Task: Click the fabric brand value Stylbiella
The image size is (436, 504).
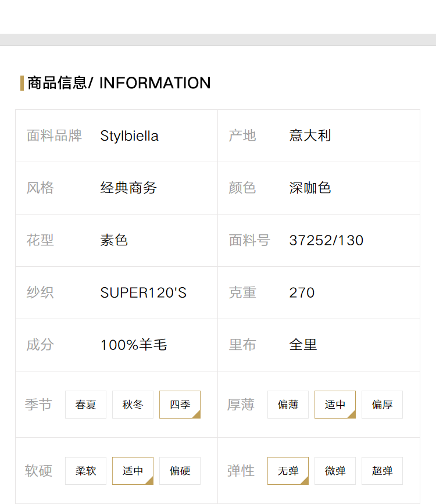Action: pyautogui.click(x=129, y=135)
